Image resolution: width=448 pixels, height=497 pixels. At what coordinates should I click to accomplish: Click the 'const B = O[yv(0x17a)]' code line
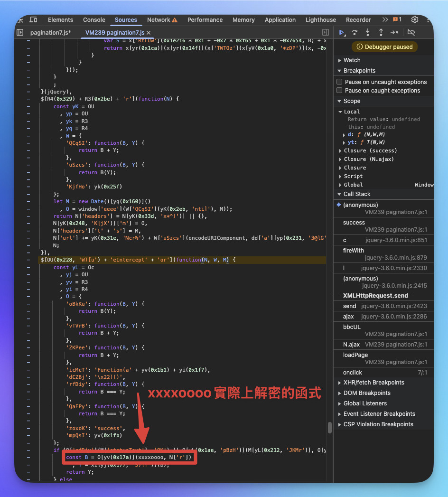[x=129, y=458]
